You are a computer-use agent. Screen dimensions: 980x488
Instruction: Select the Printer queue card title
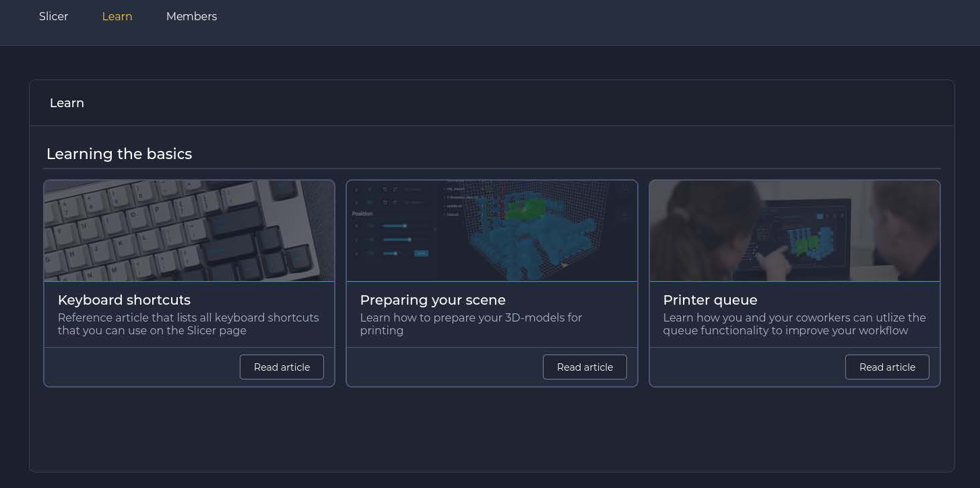pyautogui.click(x=710, y=300)
